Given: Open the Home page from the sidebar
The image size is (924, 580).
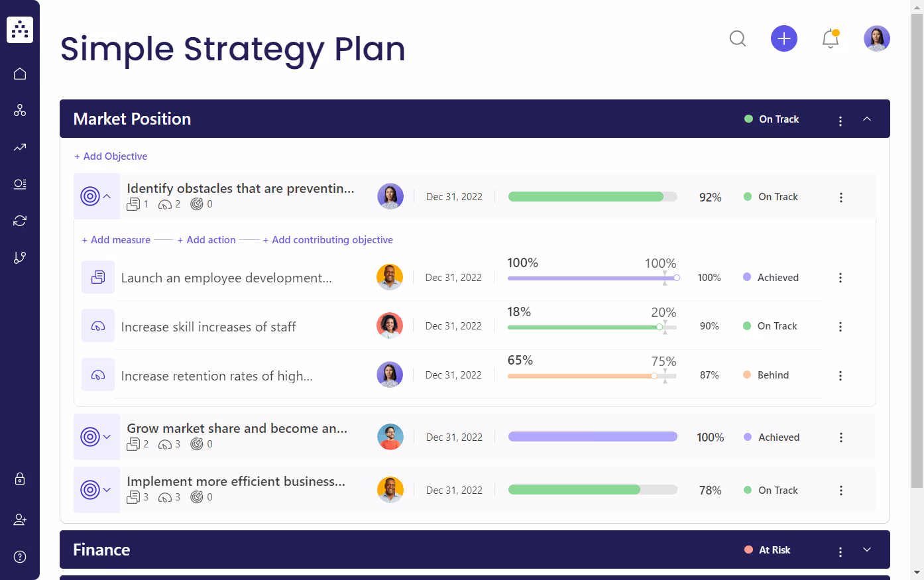Looking at the screenshot, I should [19, 74].
